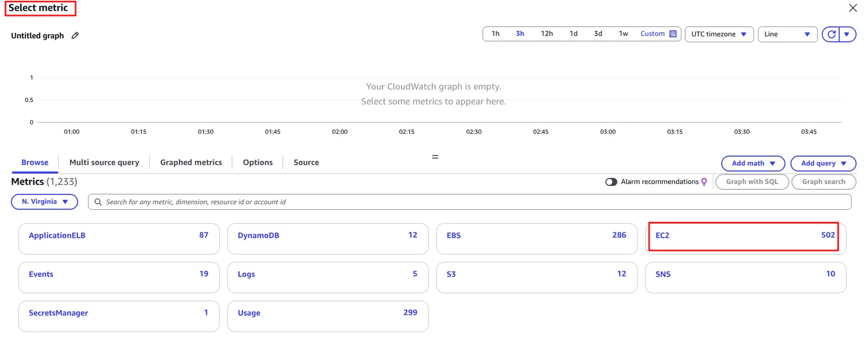Select the 12h time range
Image resolution: width=868 pixels, height=343 pixels.
coord(547,34)
